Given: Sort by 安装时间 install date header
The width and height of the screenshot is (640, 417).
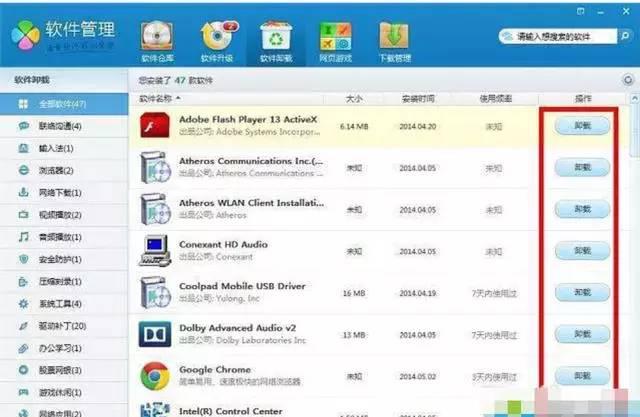Looking at the screenshot, I should pos(418,99).
